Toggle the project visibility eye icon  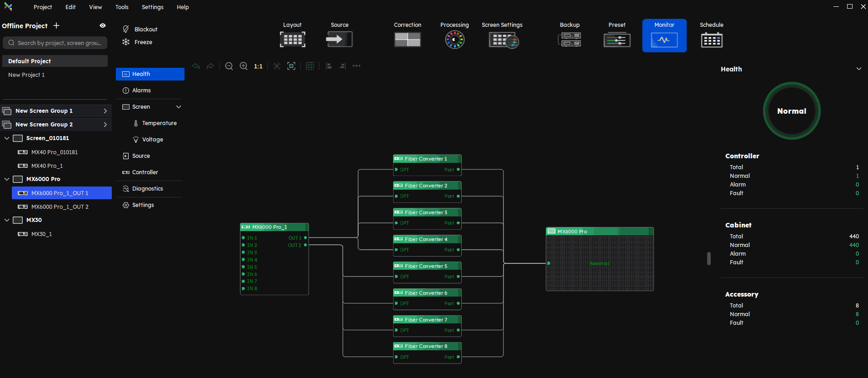tap(103, 26)
